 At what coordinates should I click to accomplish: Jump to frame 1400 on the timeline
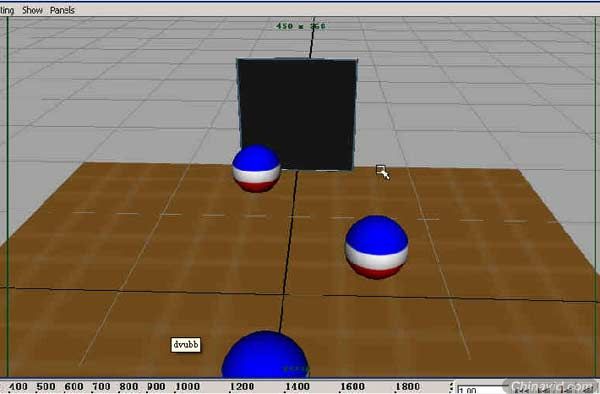tap(297, 387)
